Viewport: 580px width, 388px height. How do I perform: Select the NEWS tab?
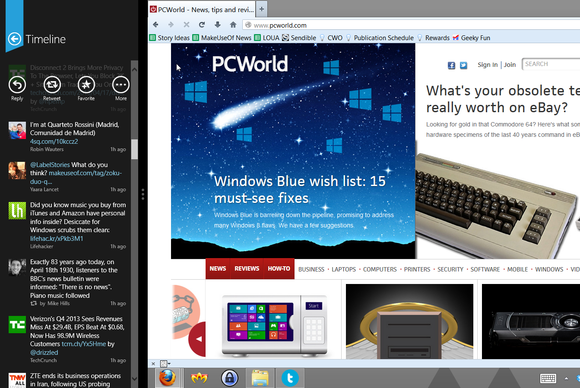click(x=218, y=269)
